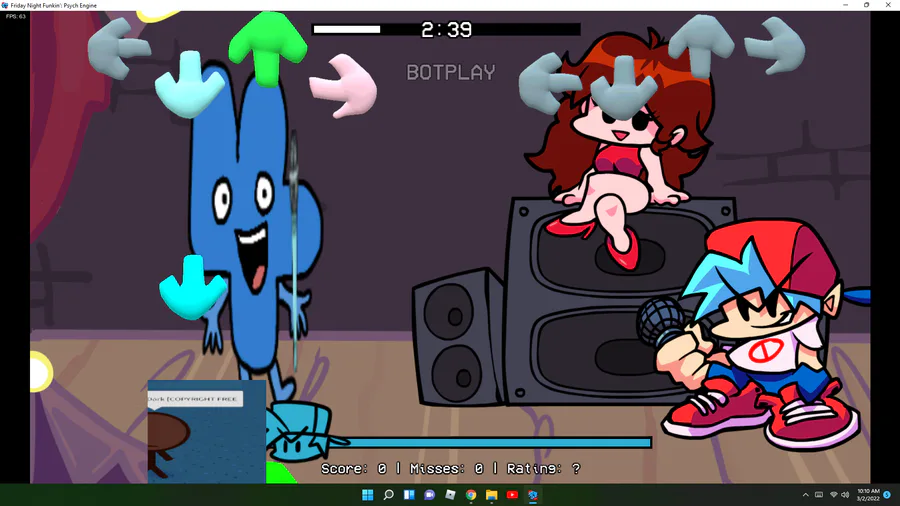
Task: Open Google Chrome from taskbar
Action: pos(471,495)
